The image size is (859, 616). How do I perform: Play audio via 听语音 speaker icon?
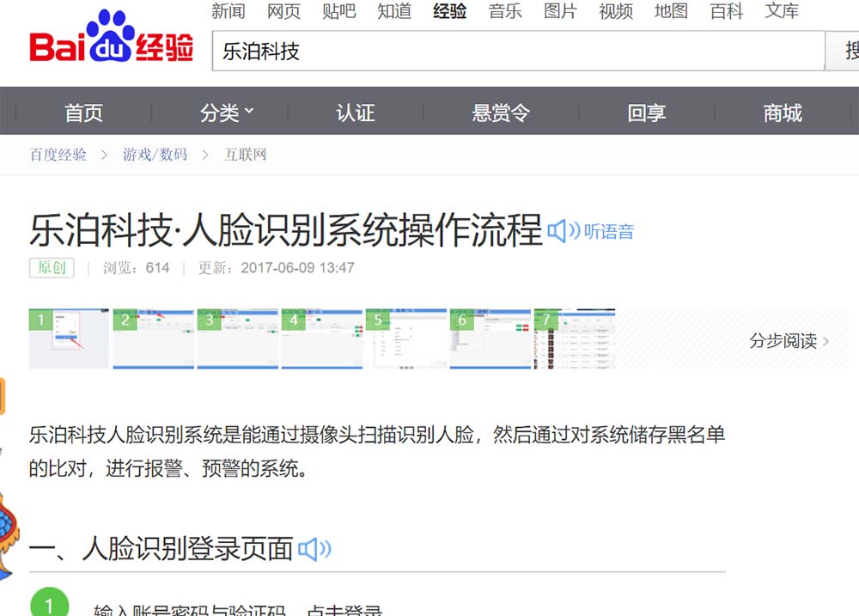[564, 231]
